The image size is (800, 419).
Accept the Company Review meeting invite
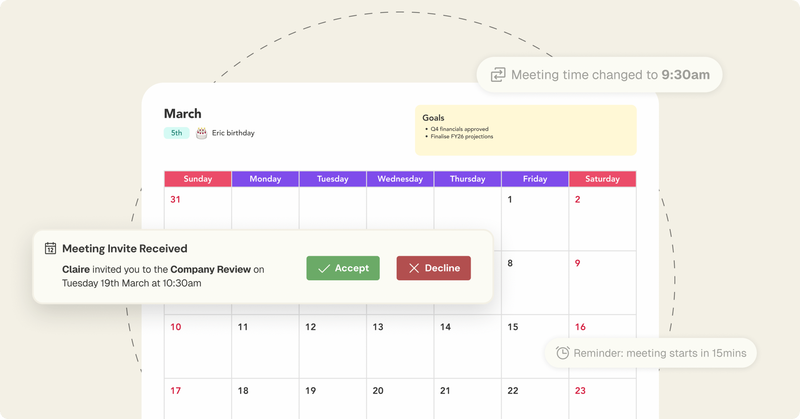343,268
